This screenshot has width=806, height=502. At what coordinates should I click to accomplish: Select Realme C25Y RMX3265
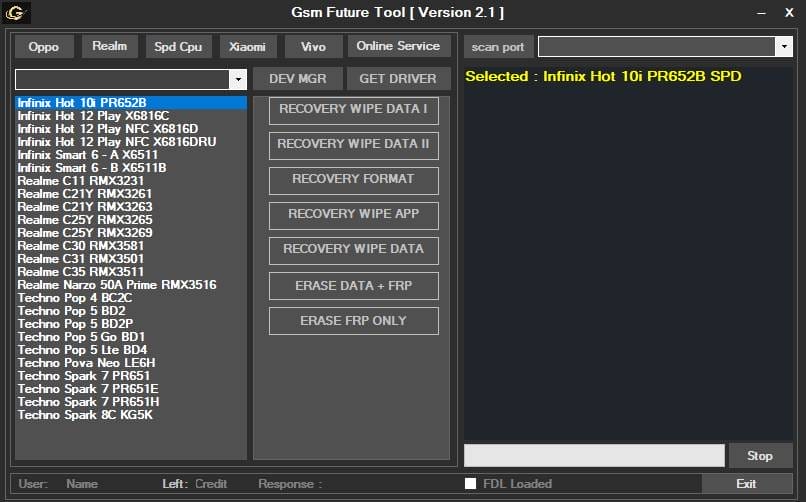tap(131, 220)
